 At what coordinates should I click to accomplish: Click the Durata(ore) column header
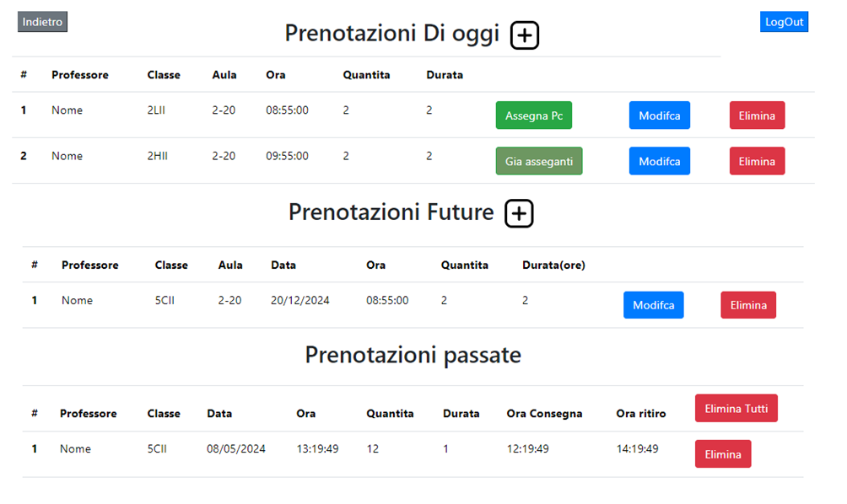point(553,265)
